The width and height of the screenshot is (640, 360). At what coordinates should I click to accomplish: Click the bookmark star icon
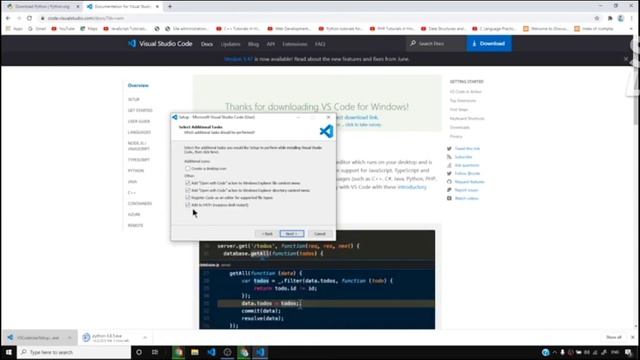[597, 18]
